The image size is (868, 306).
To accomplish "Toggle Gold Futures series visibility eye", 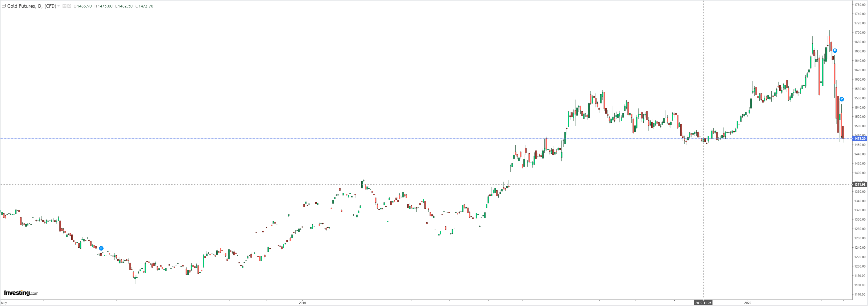I will coord(64,6).
